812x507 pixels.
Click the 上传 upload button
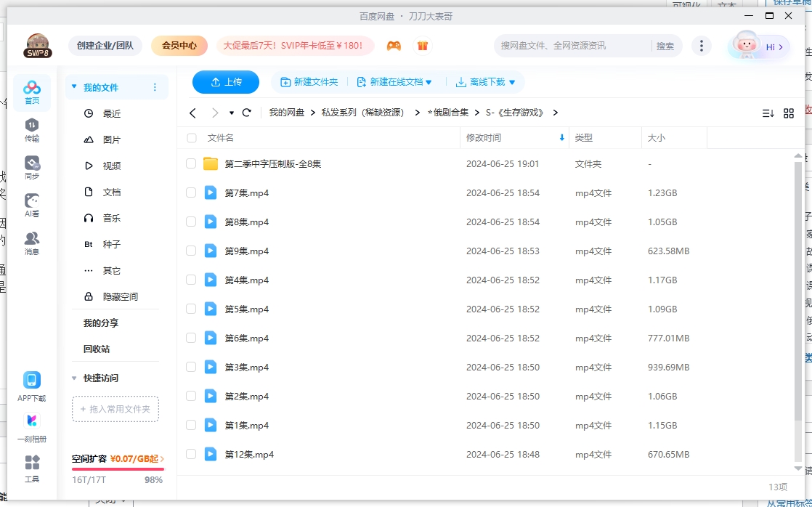[226, 82]
